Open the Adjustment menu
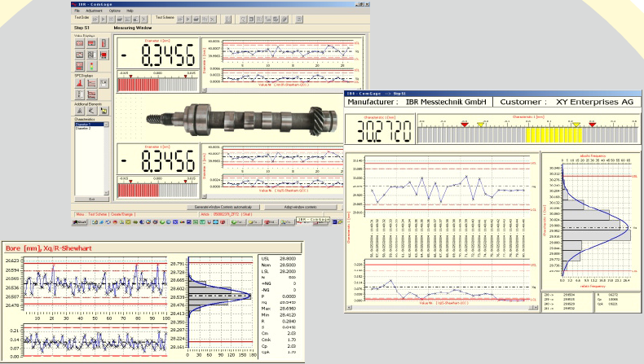The height and width of the screenshot is (364, 644). coord(94,11)
